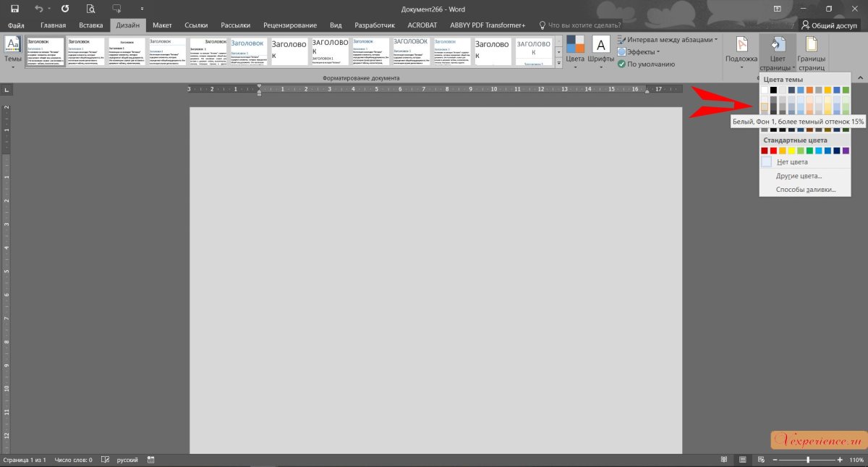Open the Ссылки tab
868x467 pixels.
click(196, 25)
